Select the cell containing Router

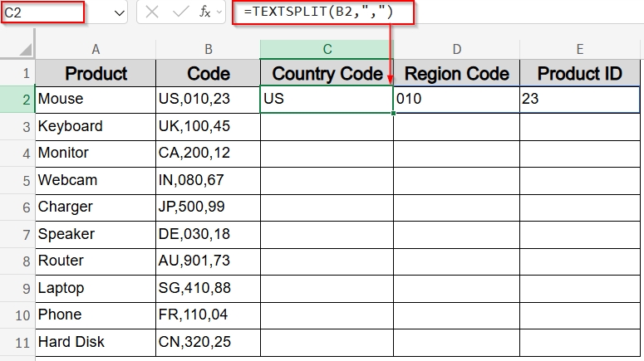96,261
